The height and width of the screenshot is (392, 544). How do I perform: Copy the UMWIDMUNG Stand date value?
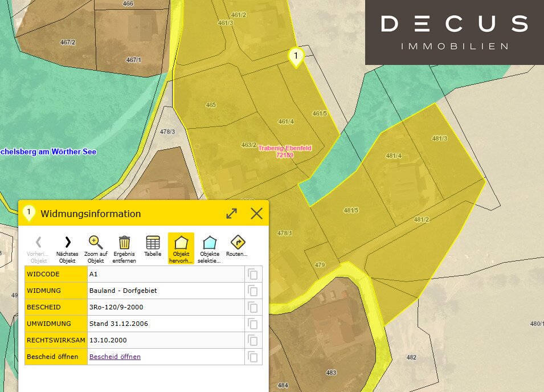(x=253, y=324)
